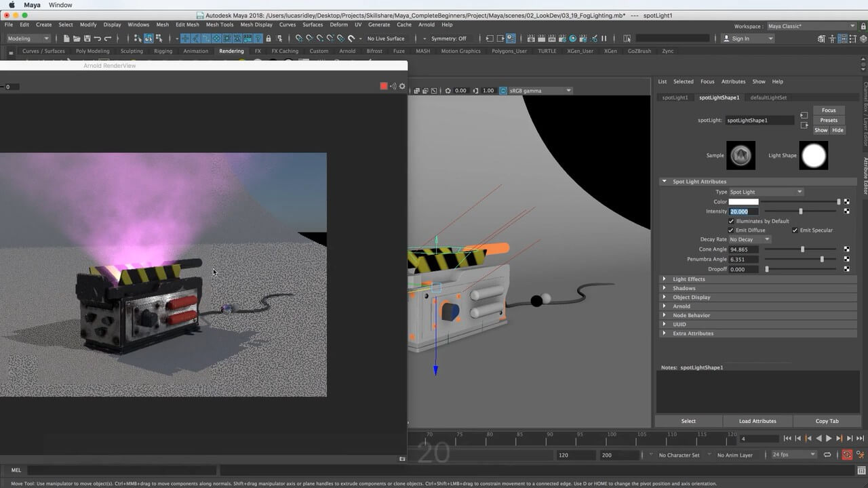The width and height of the screenshot is (868, 488).
Task: Switch to the Arnold shelf tab
Action: [x=347, y=51]
